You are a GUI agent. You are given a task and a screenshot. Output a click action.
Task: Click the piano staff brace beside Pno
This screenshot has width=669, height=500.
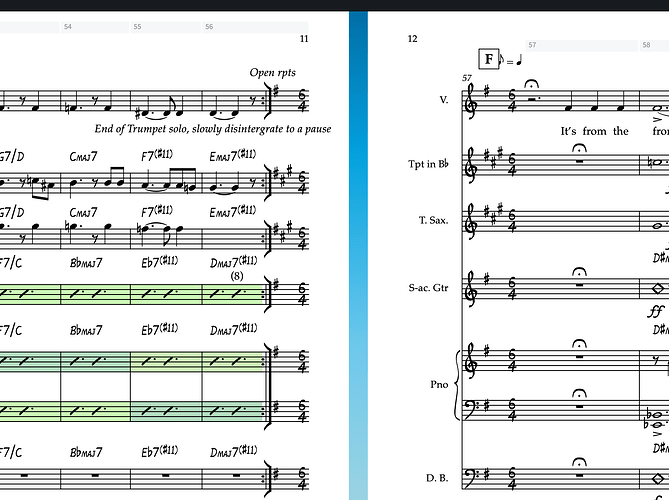click(x=457, y=385)
